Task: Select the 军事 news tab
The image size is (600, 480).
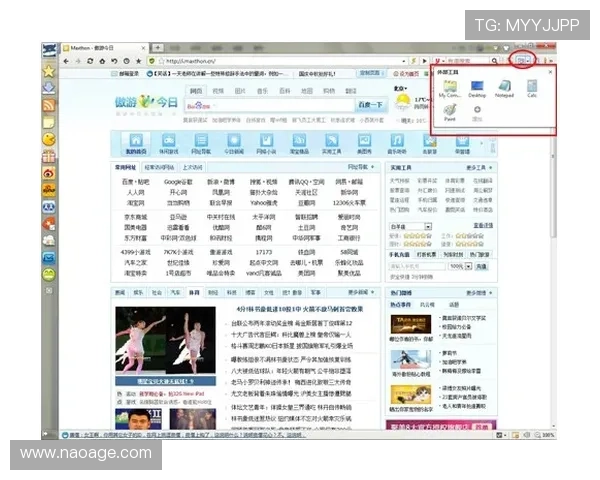Action: 316,292
